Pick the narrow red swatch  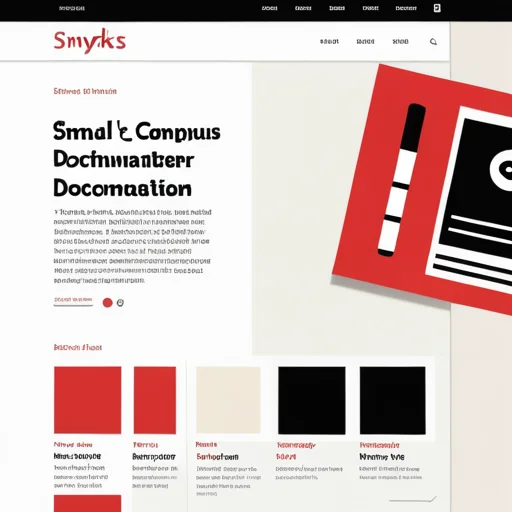point(155,400)
